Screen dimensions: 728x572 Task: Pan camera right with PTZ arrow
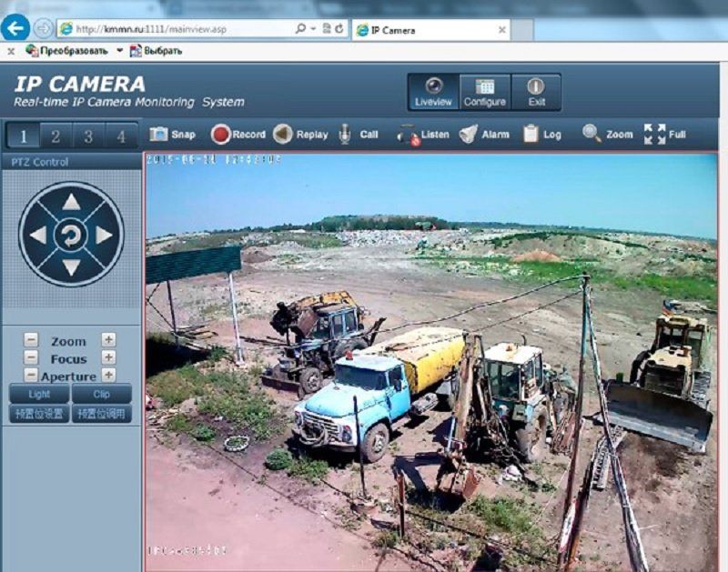105,235
